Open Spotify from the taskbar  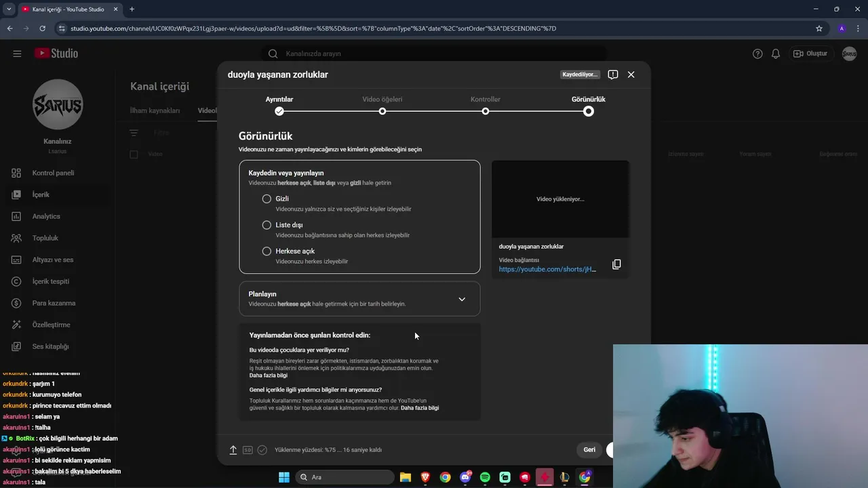click(x=485, y=477)
